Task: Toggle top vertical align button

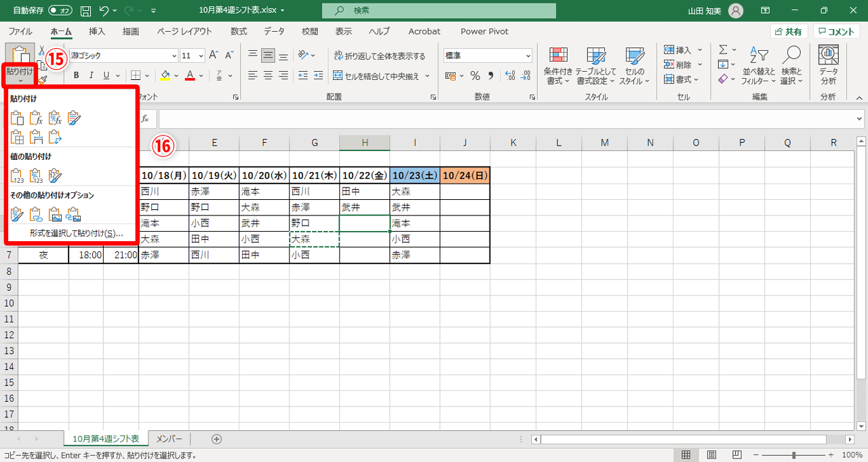Action: click(252, 55)
